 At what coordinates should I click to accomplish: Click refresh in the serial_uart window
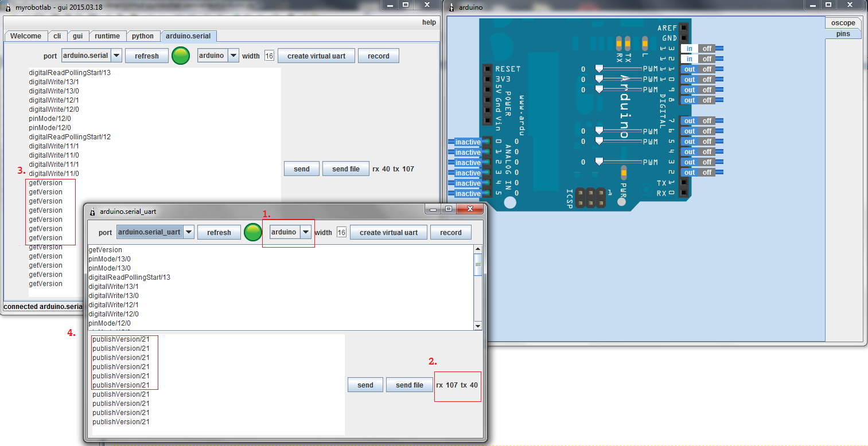click(x=219, y=233)
